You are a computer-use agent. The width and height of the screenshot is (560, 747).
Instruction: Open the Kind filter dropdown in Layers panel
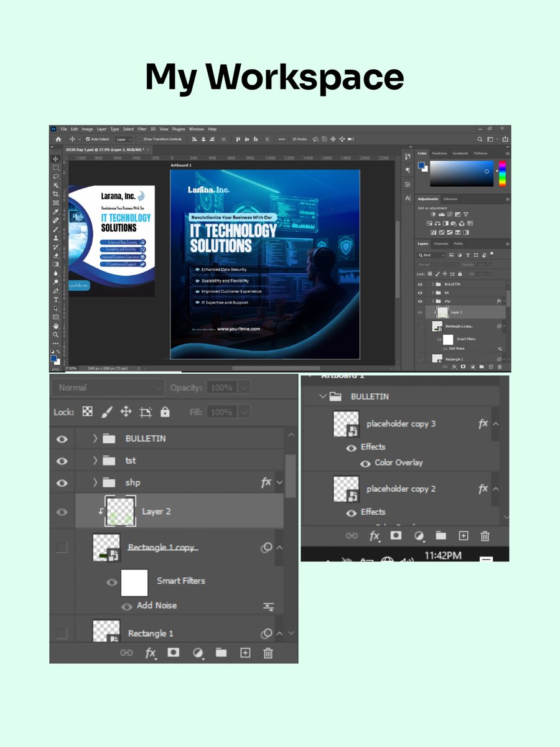(x=431, y=255)
